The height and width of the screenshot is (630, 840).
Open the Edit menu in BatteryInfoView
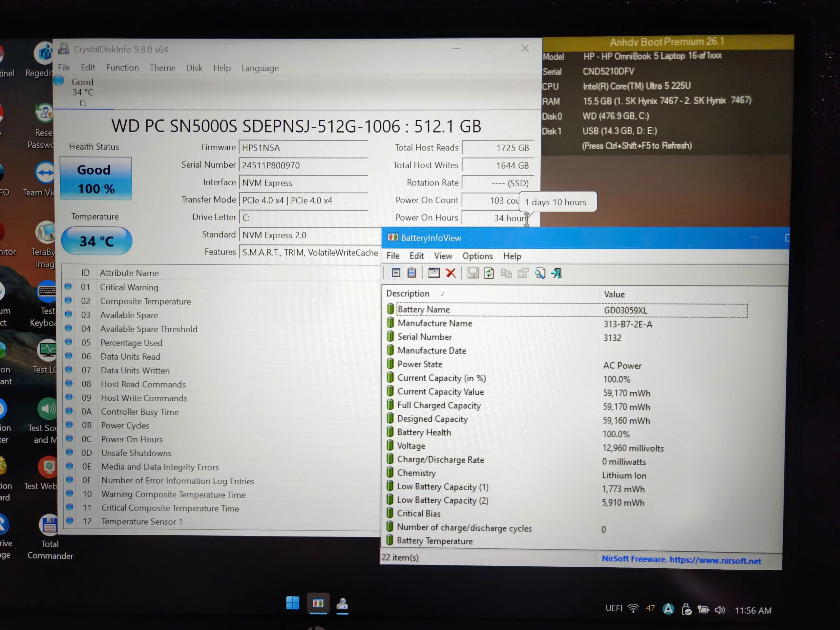click(417, 256)
